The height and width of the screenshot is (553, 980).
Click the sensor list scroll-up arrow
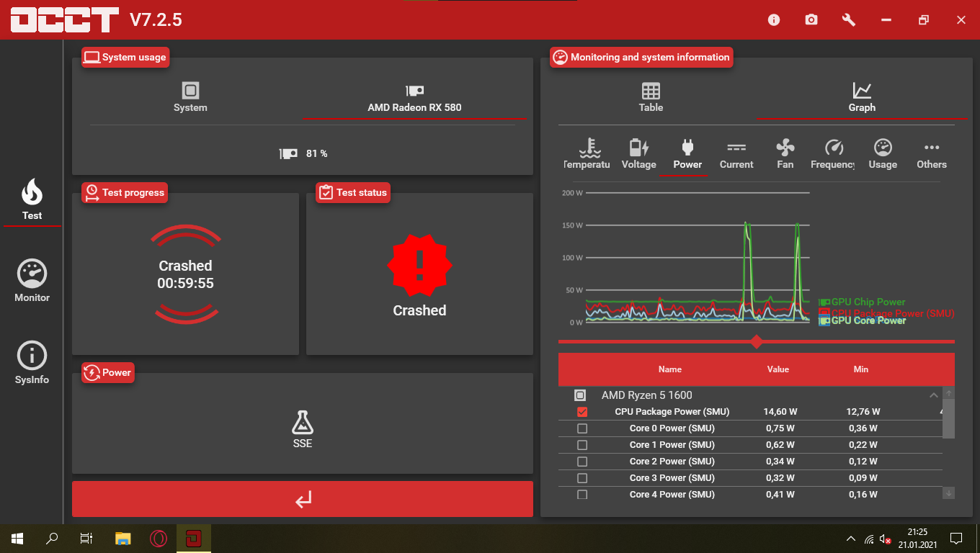coord(949,393)
